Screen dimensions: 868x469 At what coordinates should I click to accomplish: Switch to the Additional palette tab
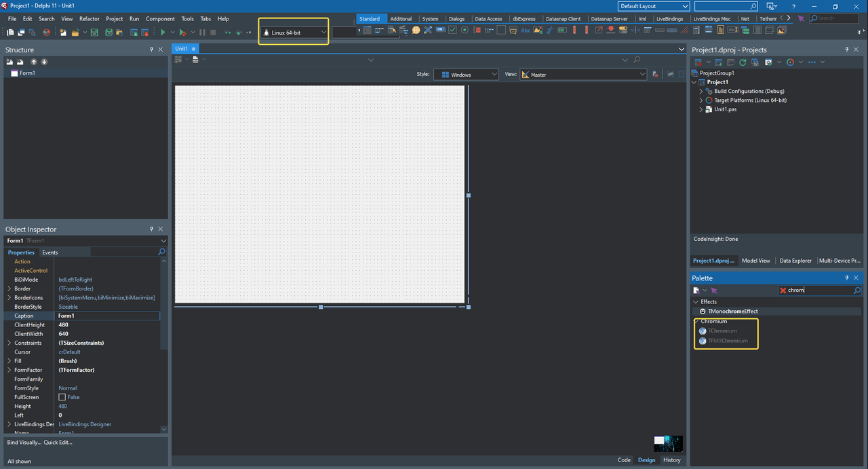401,19
